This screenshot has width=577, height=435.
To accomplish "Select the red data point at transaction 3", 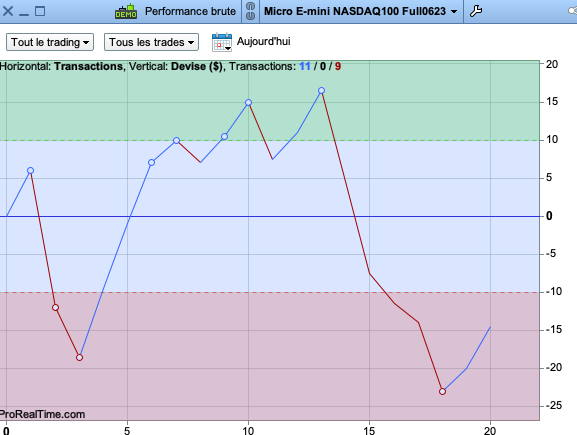I will point(79,357).
